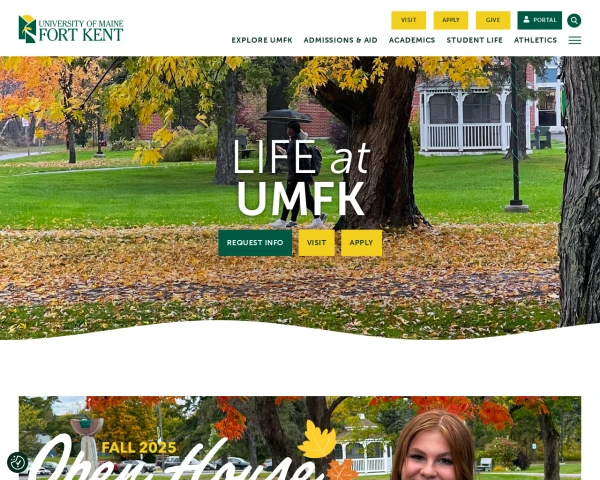Screen dimensions: 600x480
Task: Click the hero Apply button below UMFK
Action: click(361, 243)
